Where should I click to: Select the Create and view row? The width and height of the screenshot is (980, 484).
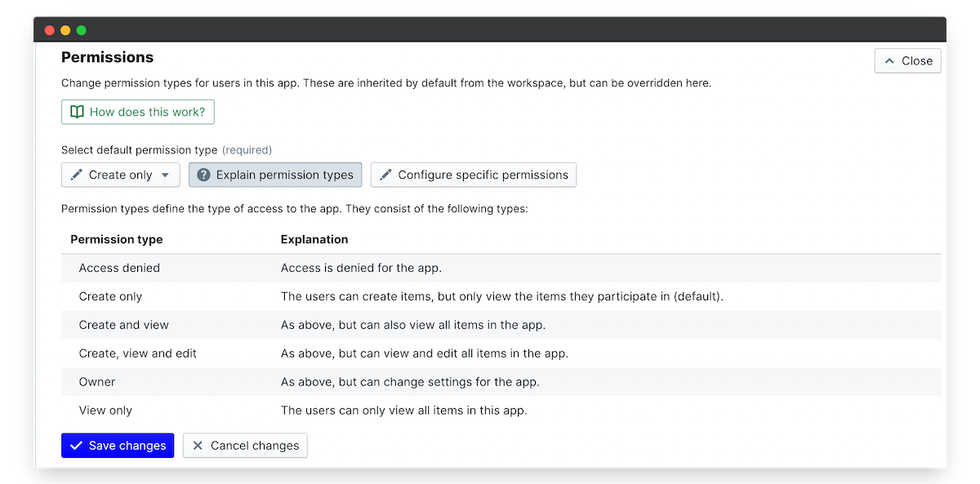coord(124,325)
